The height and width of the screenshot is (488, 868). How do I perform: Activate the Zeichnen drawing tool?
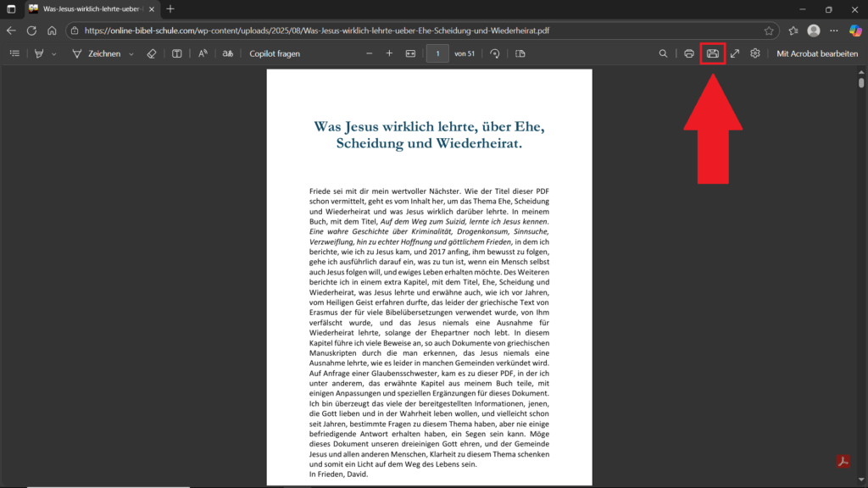[x=97, y=53]
